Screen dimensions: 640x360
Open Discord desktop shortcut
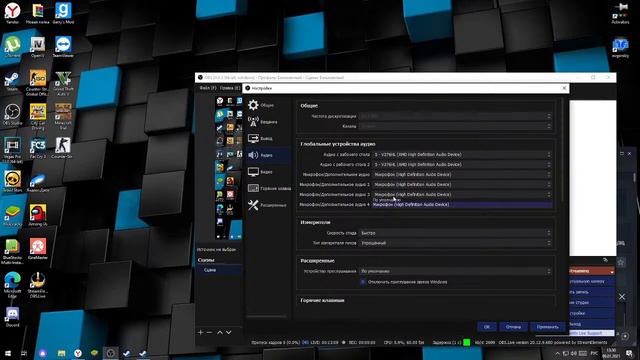pyautogui.click(x=12, y=317)
